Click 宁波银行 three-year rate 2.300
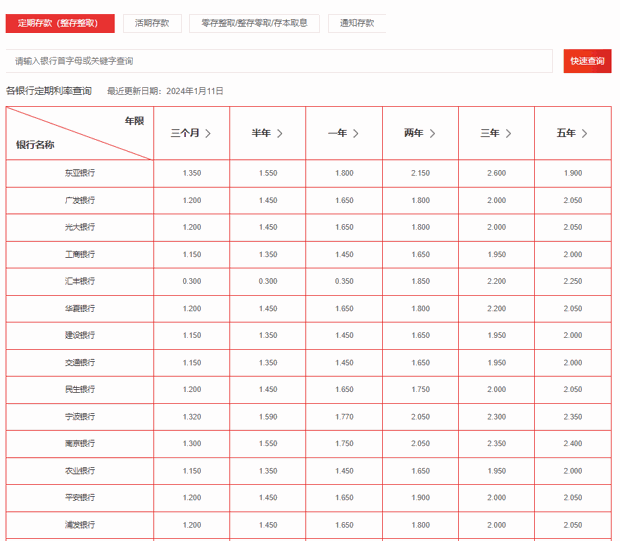The width and height of the screenshot is (620, 541). (x=497, y=417)
